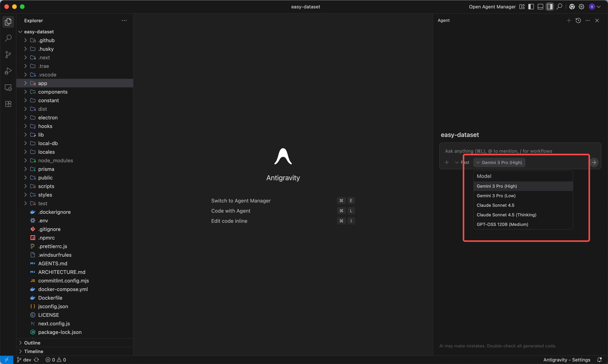Click the settings gear in title bar
The image size is (608, 364).
tap(581, 7)
